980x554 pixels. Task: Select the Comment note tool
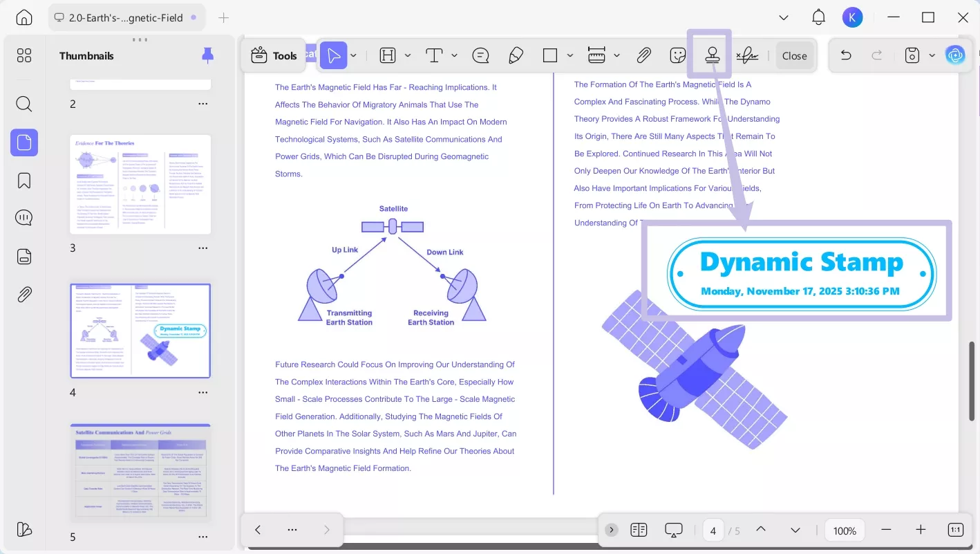[x=480, y=56]
